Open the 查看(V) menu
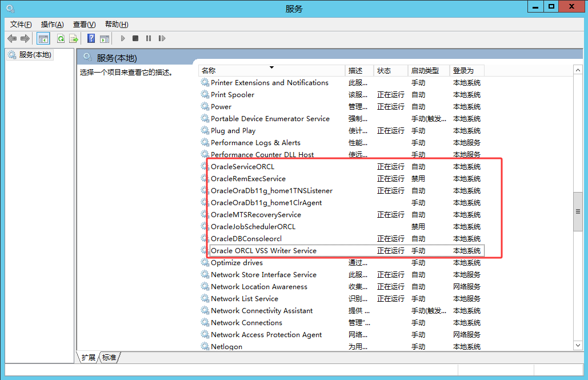This screenshot has height=380, width=588. (x=85, y=25)
